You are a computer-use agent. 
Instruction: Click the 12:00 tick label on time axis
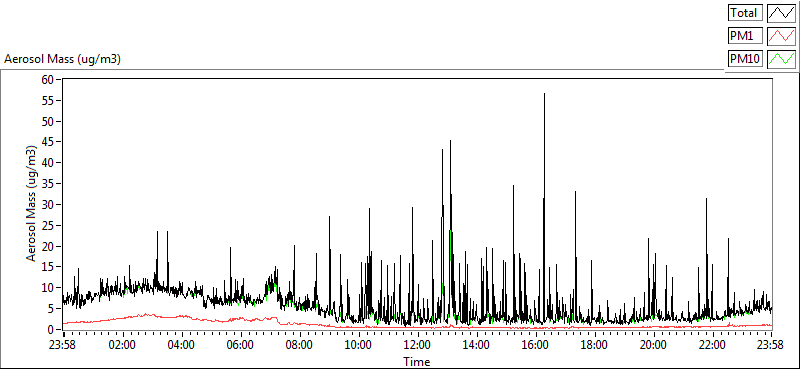(418, 344)
